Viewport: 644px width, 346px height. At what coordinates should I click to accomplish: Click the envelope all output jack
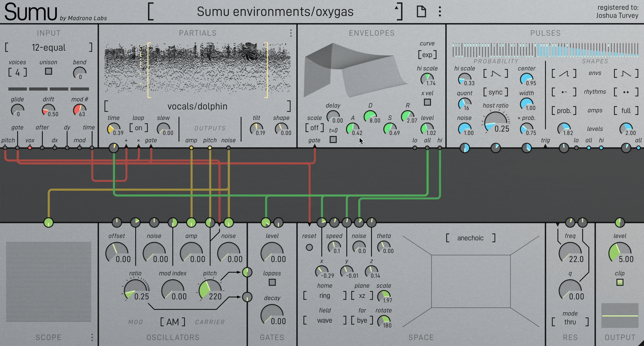coord(427,148)
